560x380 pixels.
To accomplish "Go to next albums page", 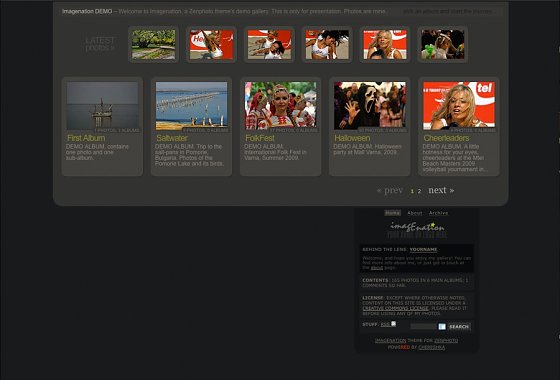I will pos(441,190).
